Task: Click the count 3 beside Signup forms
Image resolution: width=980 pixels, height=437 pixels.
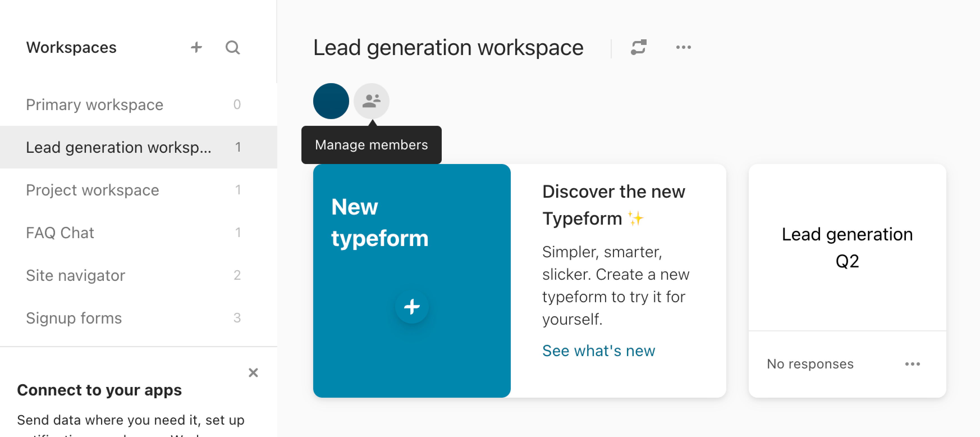Action: coord(237,317)
